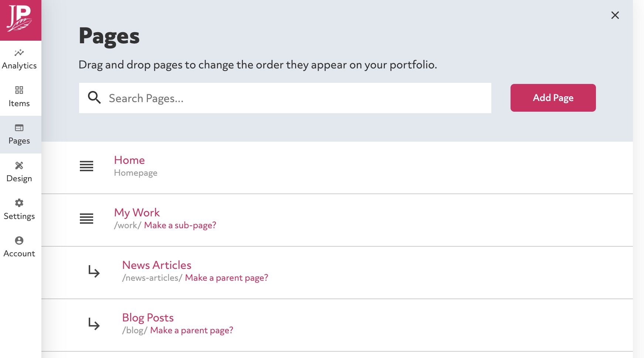Open the Analytics panel in the sidebar
The width and height of the screenshot is (644, 358).
click(x=19, y=58)
